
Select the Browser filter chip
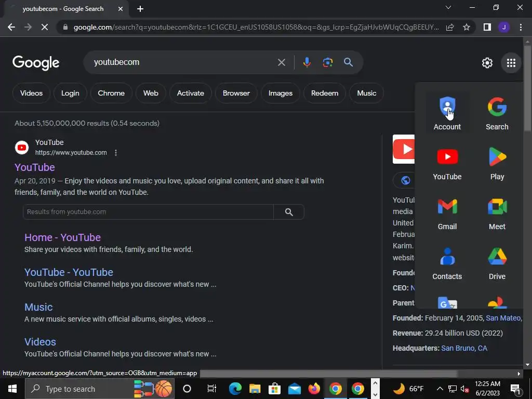coord(236,94)
